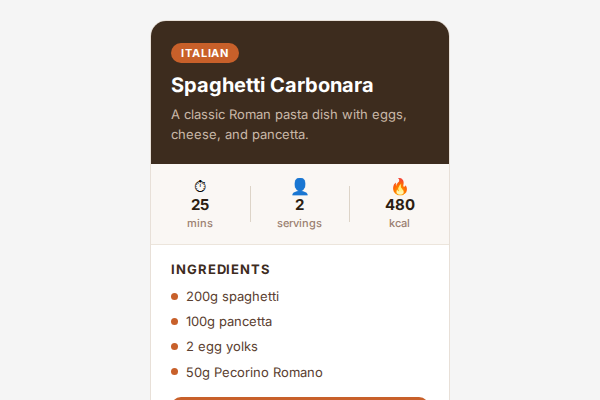The width and height of the screenshot is (600, 400).
Task: Click the 480 calorie value
Action: click(400, 205)
